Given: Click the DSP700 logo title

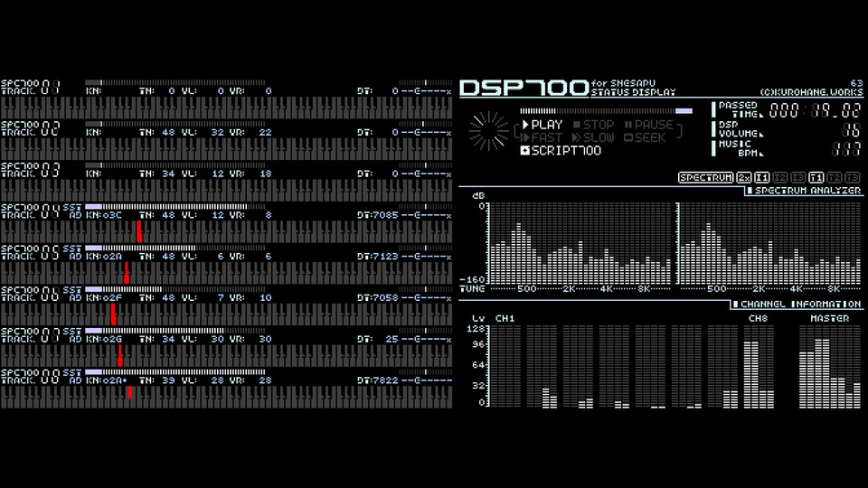Looking at the screenshot, I should tap(524, 88).
